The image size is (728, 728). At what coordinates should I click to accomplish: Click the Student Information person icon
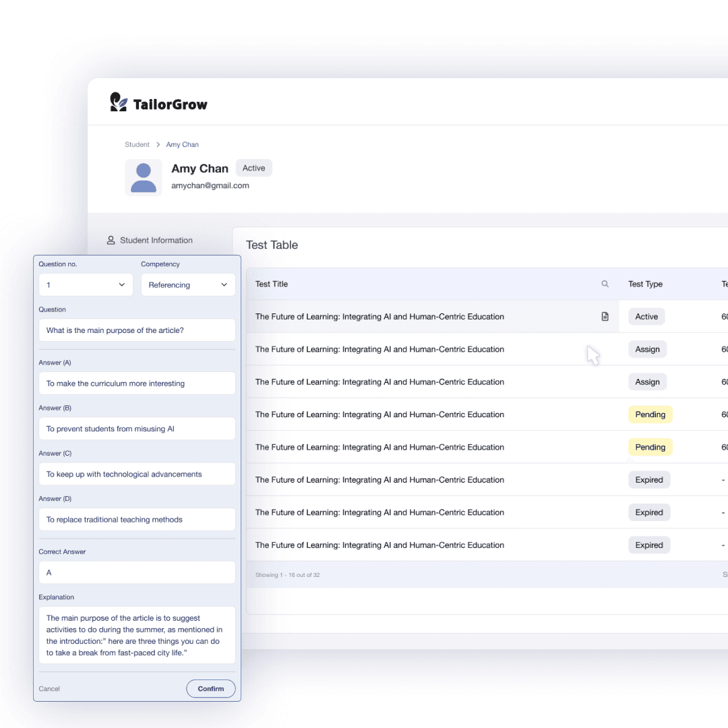pos(111,240)
